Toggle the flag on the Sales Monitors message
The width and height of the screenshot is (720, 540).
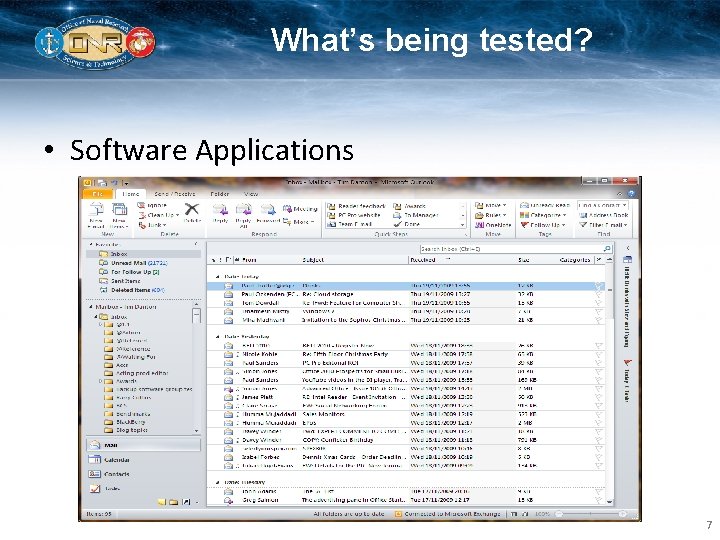pyautogui.click(x=598, y=414)
